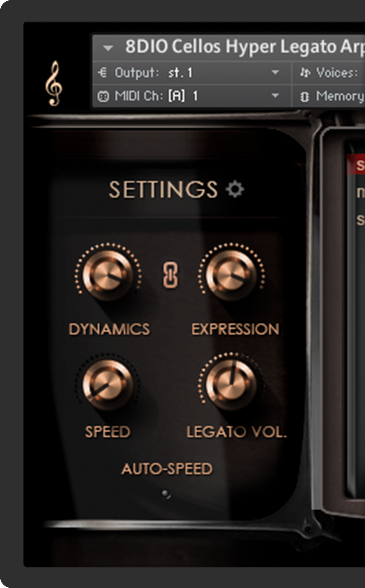Toggle the chain link between Dynamics and Expression
The width and height of the screenshot is (365, 588).
[x=170, y=275]
